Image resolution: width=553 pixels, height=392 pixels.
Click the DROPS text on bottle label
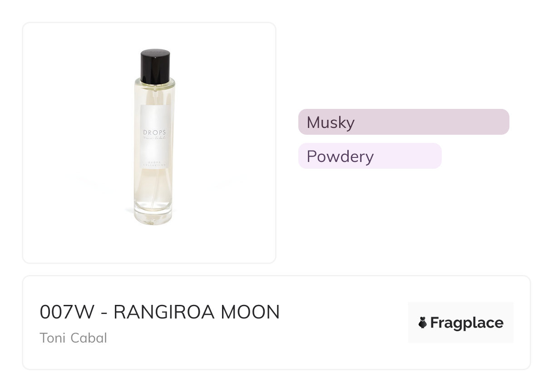154,132
